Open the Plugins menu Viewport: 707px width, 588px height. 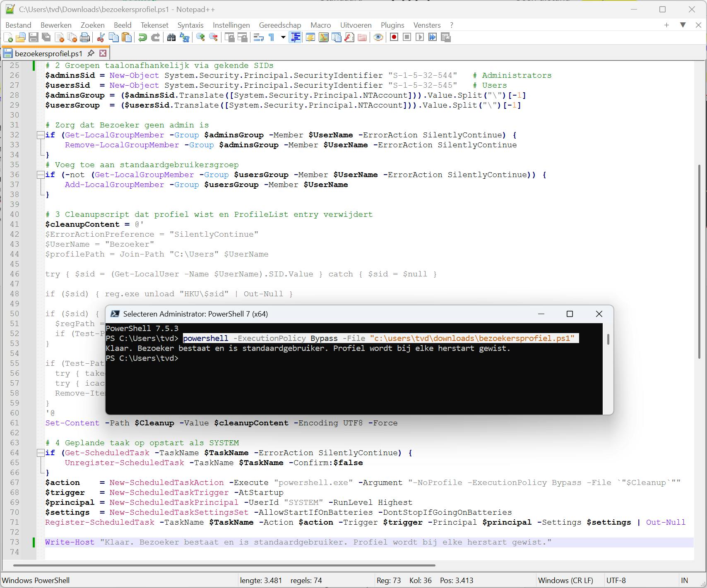pos(392,25)
